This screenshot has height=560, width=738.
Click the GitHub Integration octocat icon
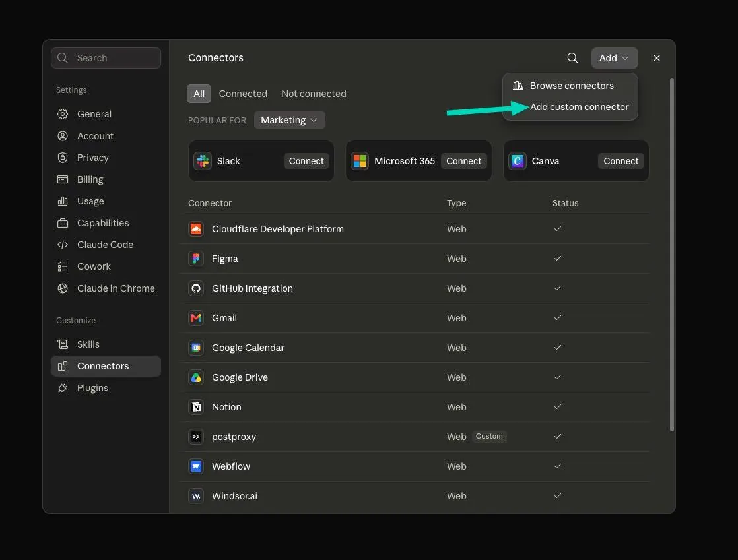196,288
